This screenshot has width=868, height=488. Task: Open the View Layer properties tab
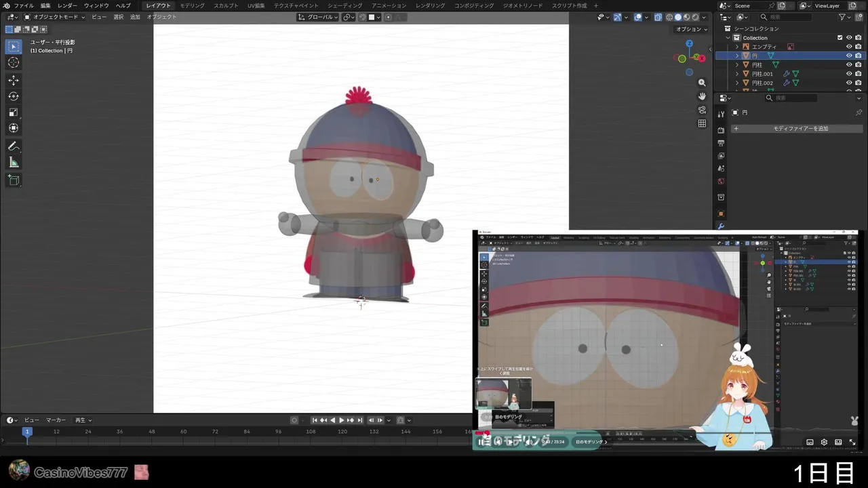point(721,156)
